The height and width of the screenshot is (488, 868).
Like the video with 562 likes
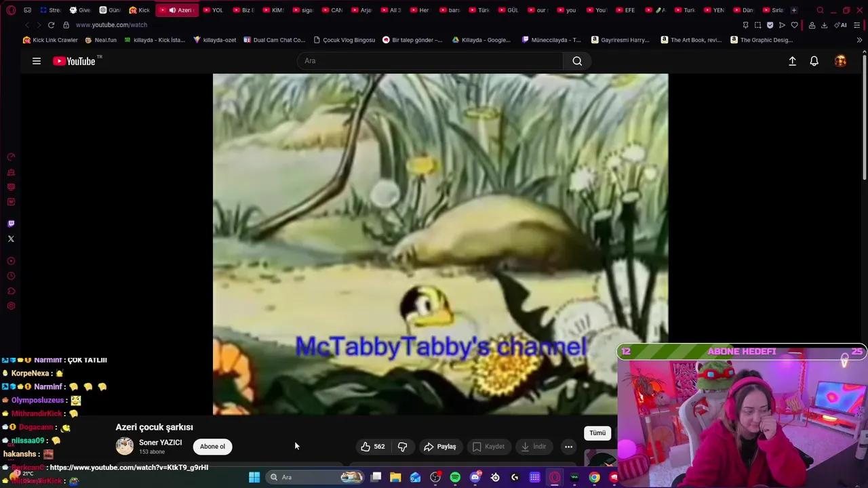click(x=372, y=447)
